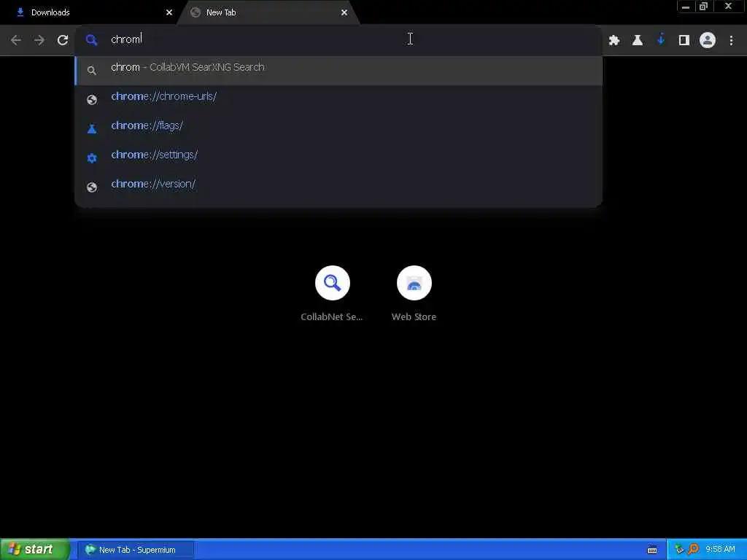Viewport: 747px width, 560px height.
Task: Open the three-dot browser menu
Action: pos(731,40)
